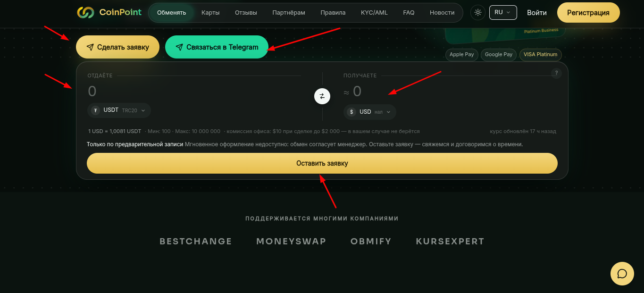Go to the Карты menu item
The image size is (644, 293).
(x=210, y=13)
